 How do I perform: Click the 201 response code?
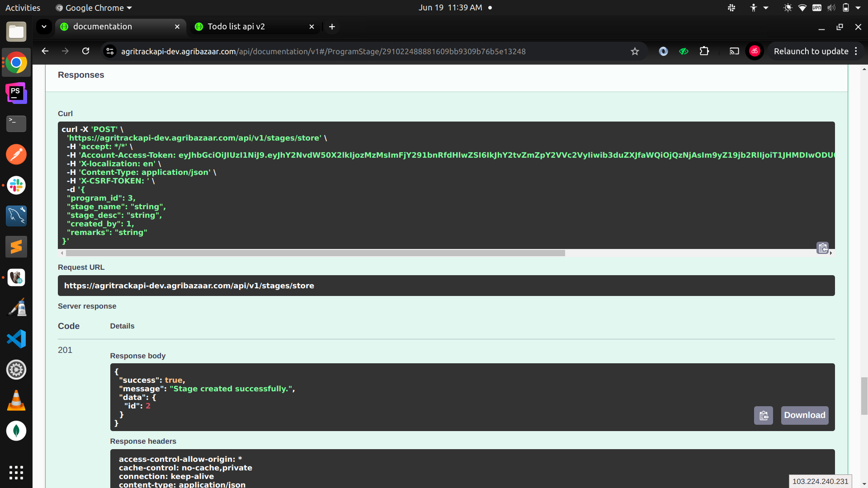(65, 350)
